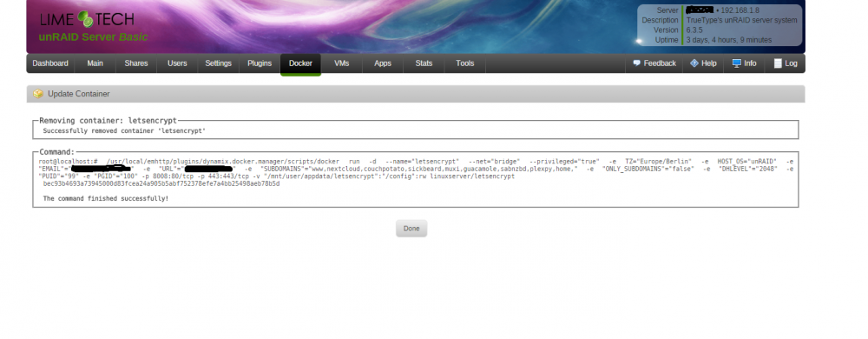Click the Done button

point(411,229)
